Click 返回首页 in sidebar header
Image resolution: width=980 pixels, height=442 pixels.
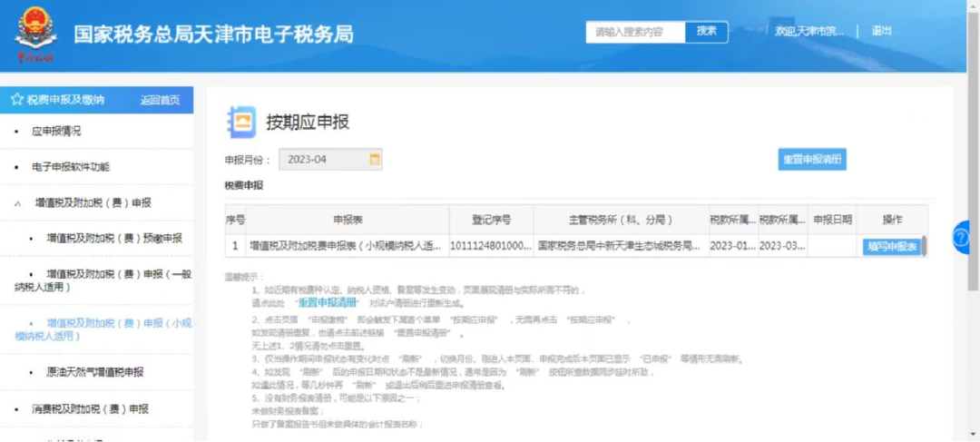click(x=160, y=100)
